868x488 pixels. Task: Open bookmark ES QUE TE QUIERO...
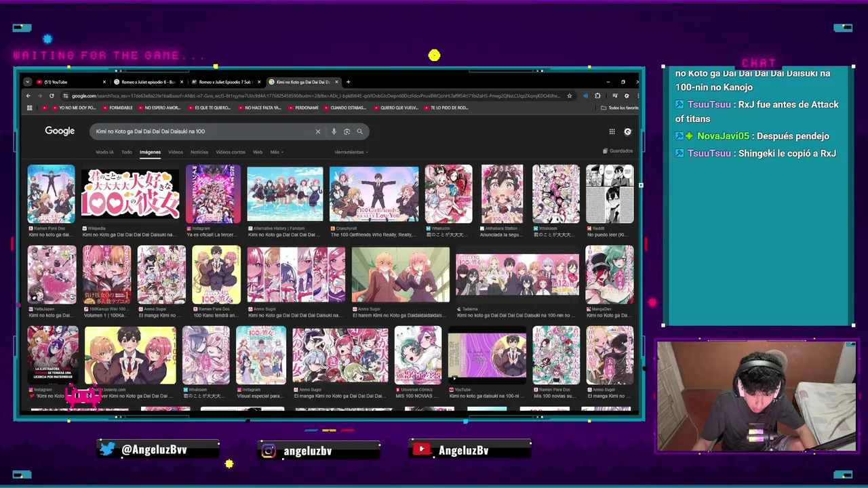coord(208,108)
